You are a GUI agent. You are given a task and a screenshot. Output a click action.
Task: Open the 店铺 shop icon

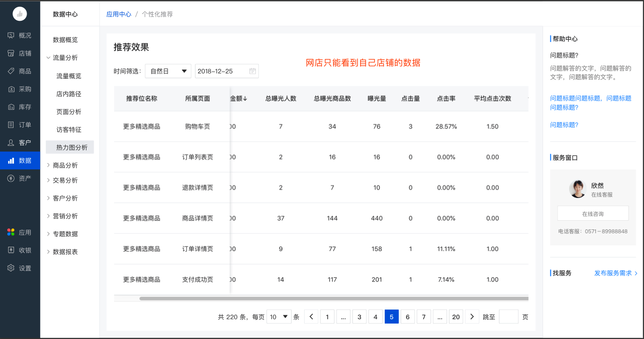coord(11,53)
